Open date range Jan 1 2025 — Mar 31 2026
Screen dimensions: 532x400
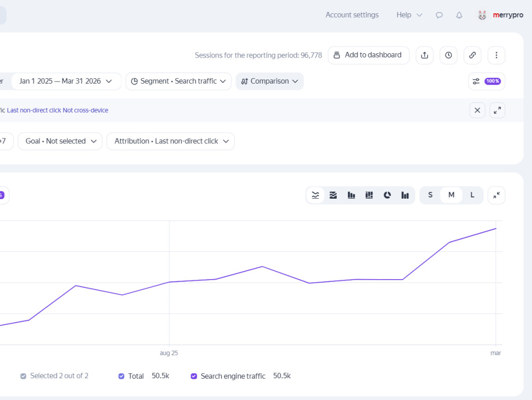[x=66, y=81]
